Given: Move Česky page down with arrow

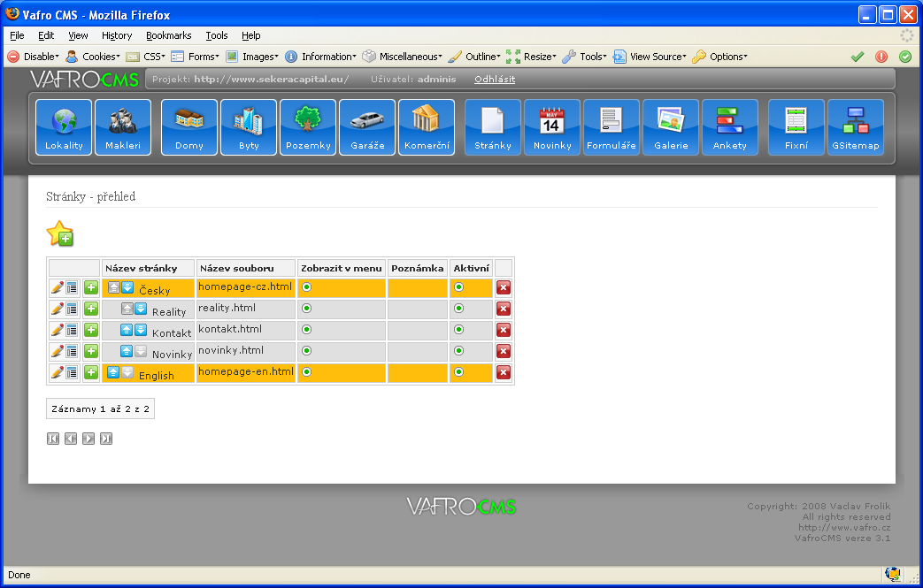Looking at the screenshot, I should point(127,287).
